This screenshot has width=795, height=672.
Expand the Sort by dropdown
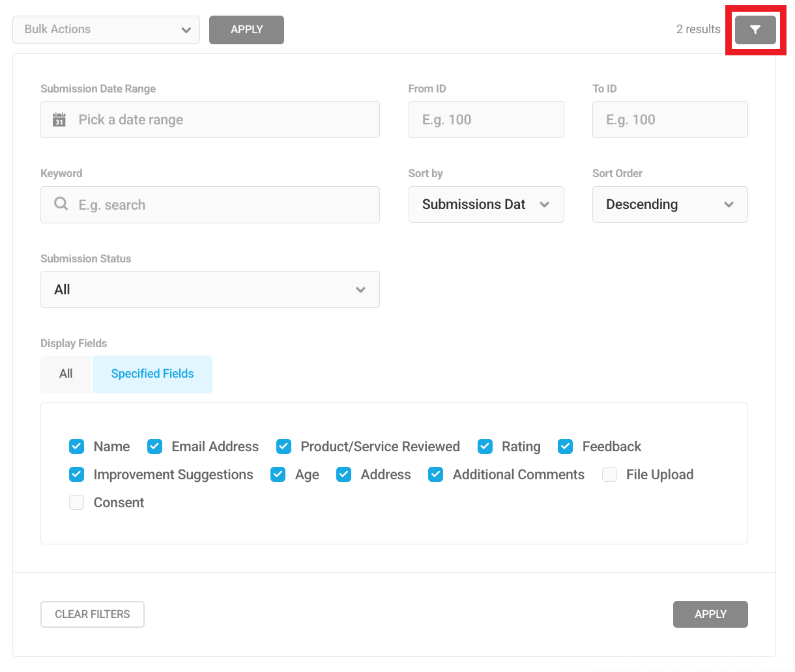coord(485,204)
